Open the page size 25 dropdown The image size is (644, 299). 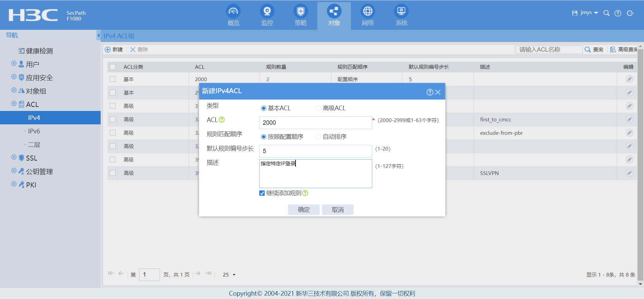tap(229, 275)
